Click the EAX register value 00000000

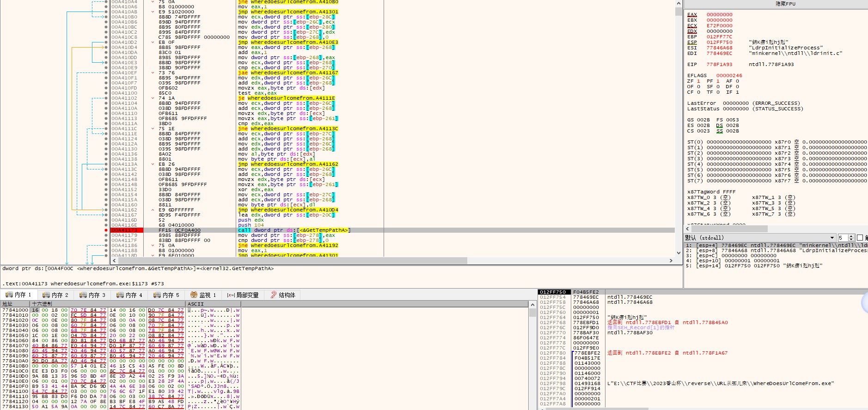(719, 15)
